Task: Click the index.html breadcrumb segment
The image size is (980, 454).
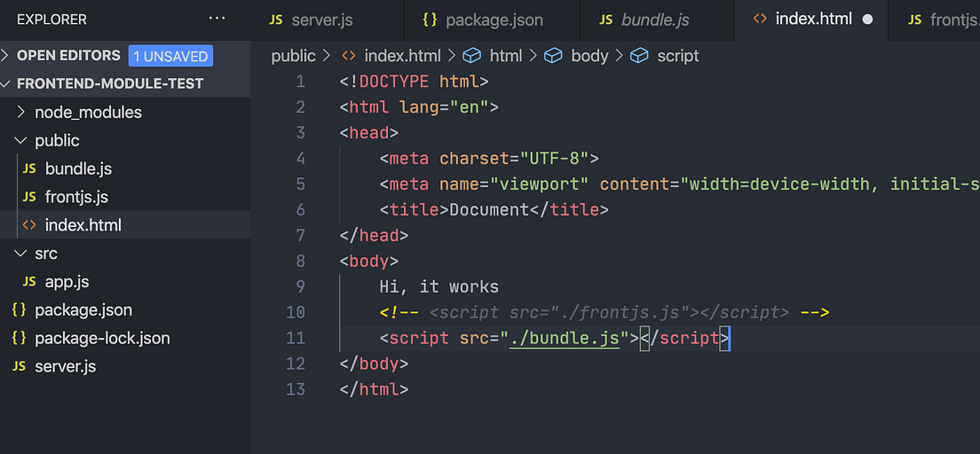Action: coord(402,56)
